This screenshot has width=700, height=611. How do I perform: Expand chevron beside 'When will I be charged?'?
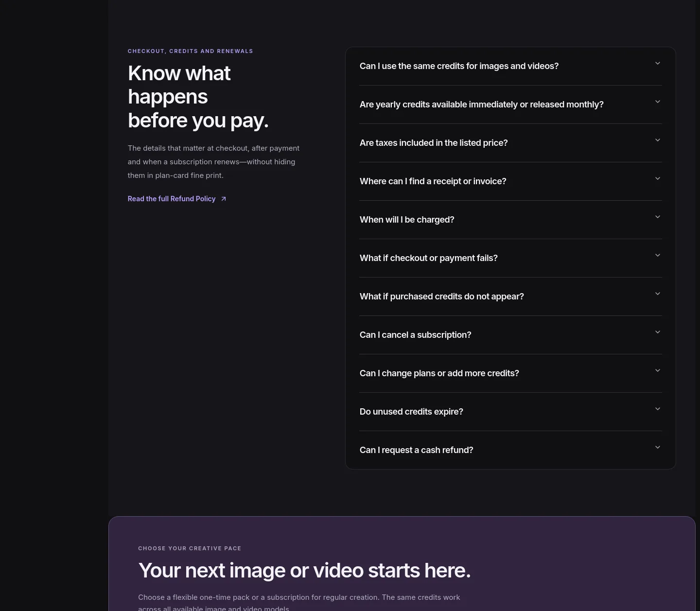[x=657, y=217]
